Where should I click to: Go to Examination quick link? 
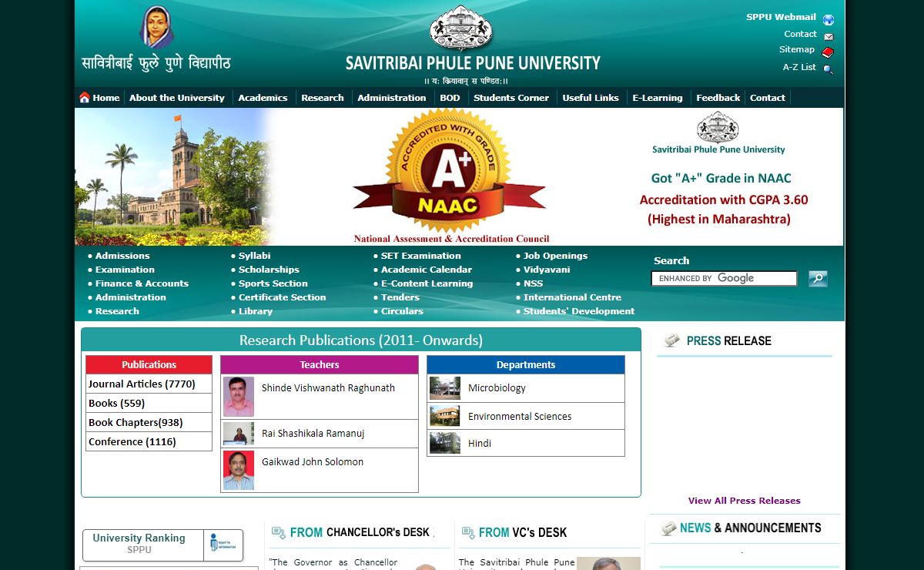(125, 270)
